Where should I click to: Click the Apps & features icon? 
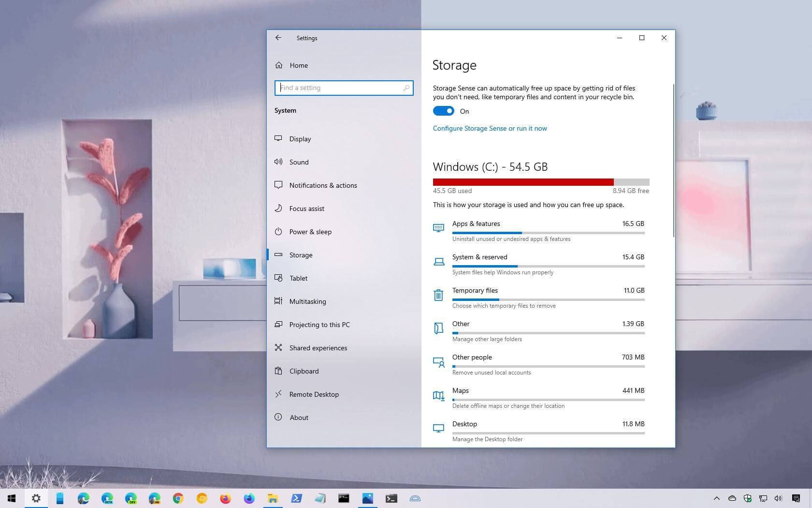click(438, 228)
